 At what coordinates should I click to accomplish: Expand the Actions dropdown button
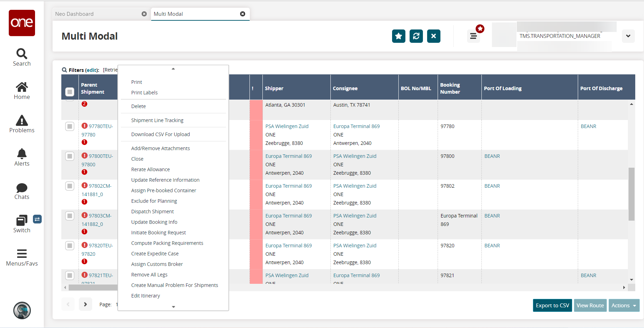[624, 306]
